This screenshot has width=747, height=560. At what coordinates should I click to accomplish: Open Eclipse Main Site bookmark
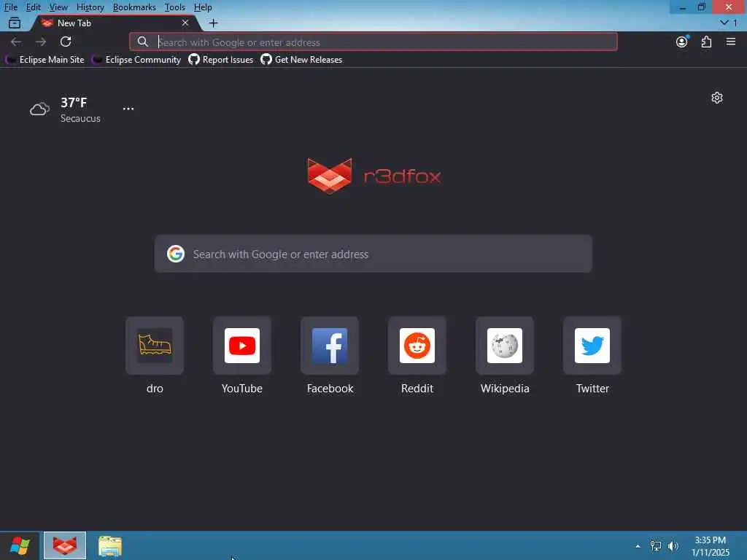[x=45, y=60]
